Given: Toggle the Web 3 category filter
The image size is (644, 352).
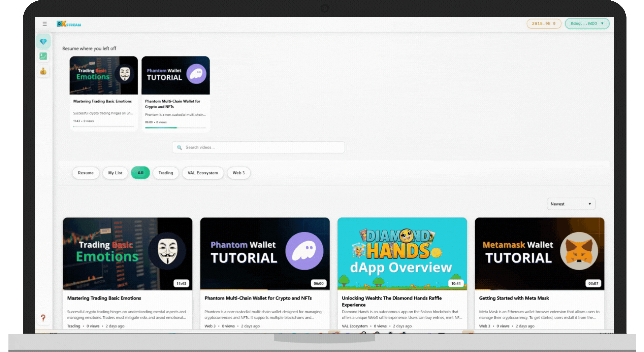Looking at the screenshot, I should pyautogui.click(x=238, y=173).
